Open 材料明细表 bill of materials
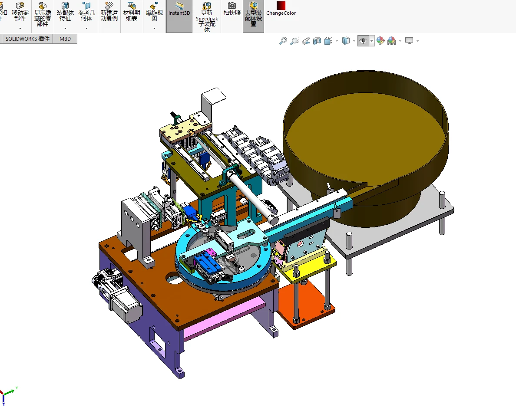The width and height of the screenshot is (516, 420). tap(132, 12)
